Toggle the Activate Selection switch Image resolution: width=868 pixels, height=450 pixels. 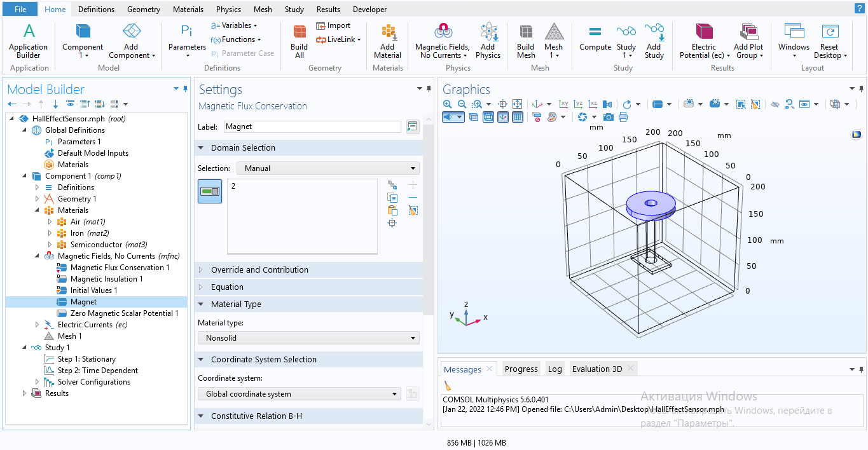tap(210, 191)
